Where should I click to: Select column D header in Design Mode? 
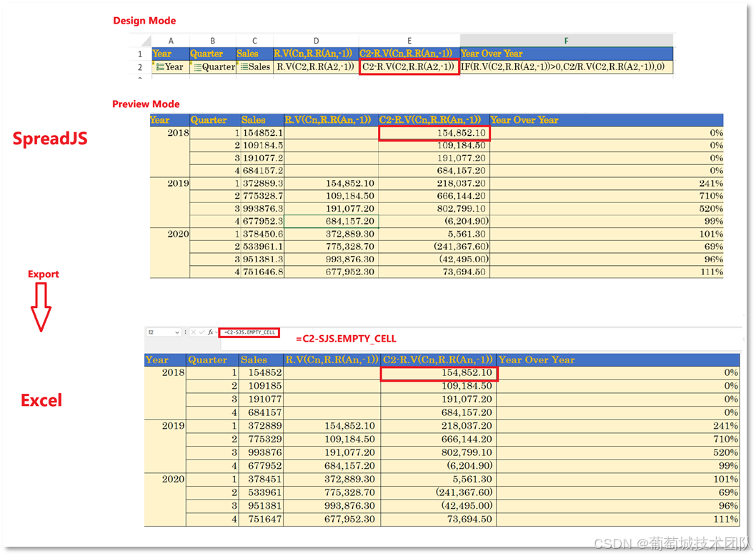(316, 41)
